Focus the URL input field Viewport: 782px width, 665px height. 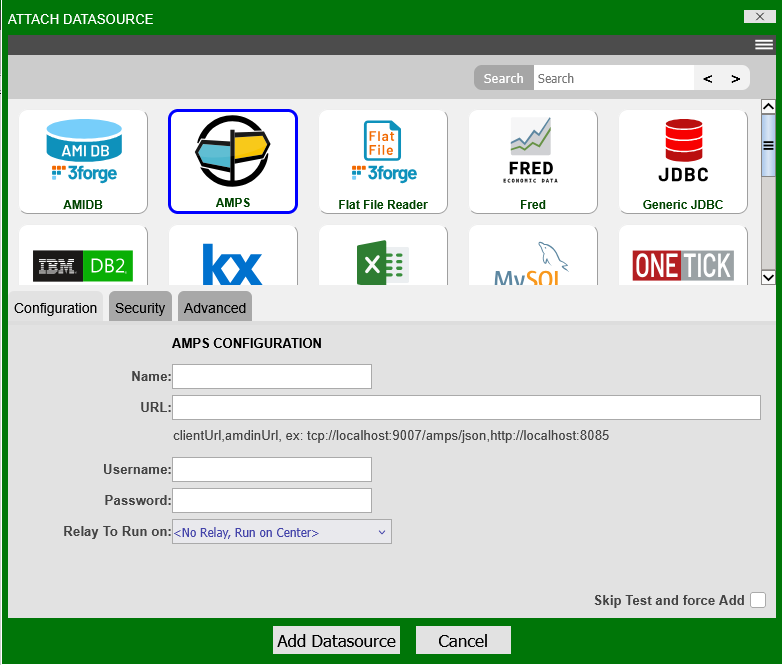467,407
